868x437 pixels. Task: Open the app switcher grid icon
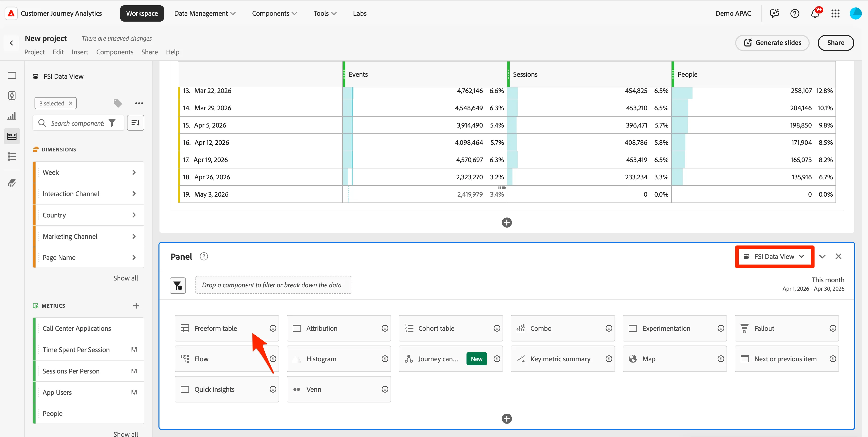pyautogui.click(x=835, y=13)
